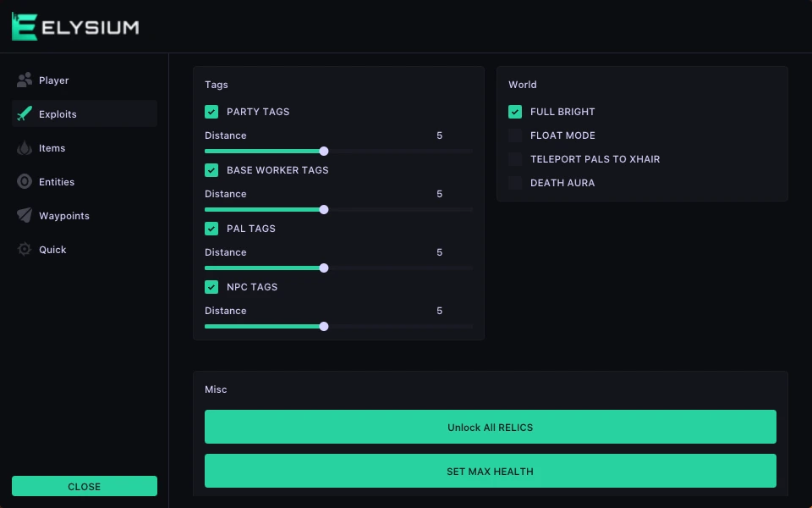Click the PAL TAGS label text
Viewport: 812px width, 508px height.
click(250, 229)
